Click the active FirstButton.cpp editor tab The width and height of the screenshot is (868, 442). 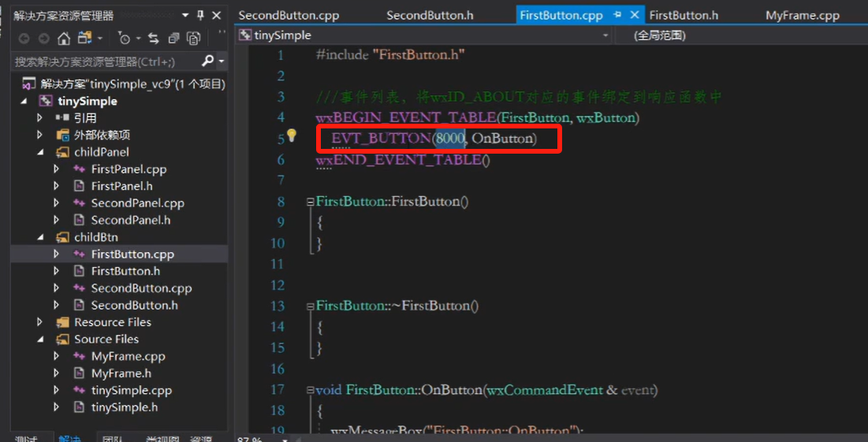pyautogui.click(x=561, y=16)
